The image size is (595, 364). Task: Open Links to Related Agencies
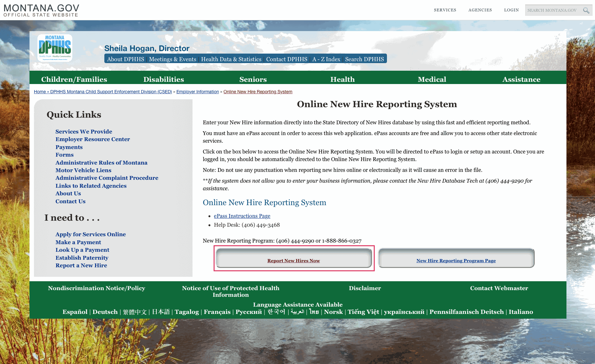(91, 186)
